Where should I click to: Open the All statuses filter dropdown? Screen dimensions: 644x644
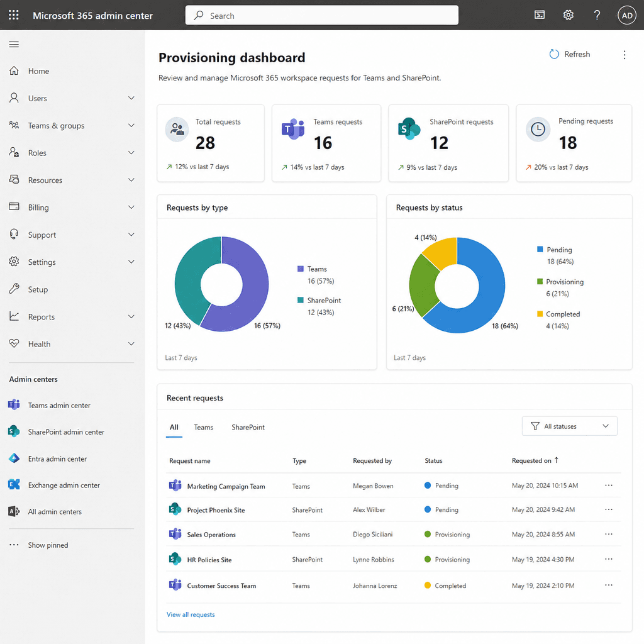569,426
